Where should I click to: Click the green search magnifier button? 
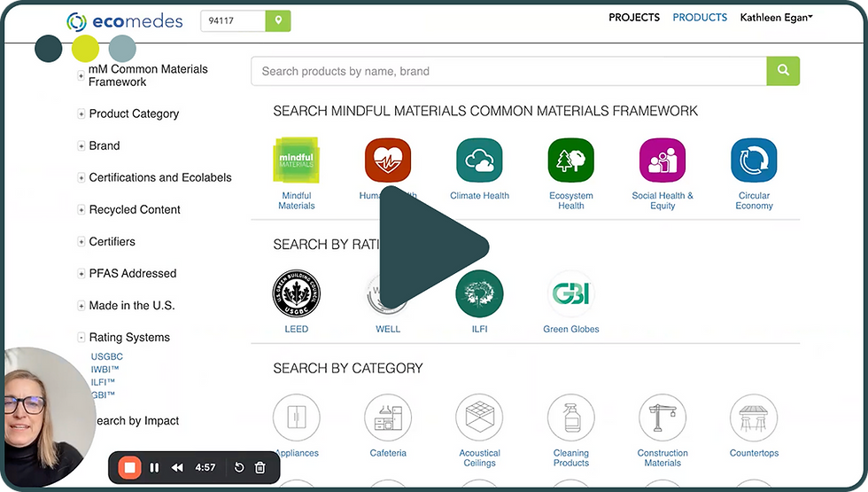[x=783, y=71]
